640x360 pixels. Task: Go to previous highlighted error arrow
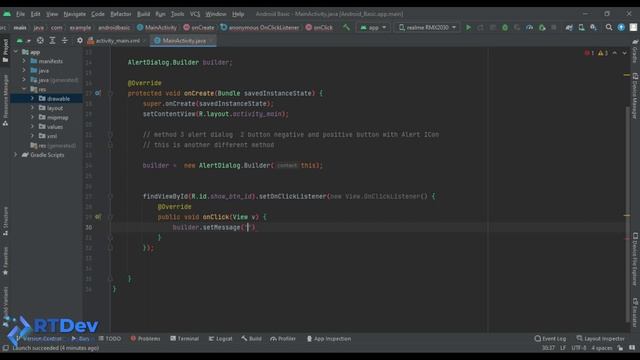coord(615,53)
